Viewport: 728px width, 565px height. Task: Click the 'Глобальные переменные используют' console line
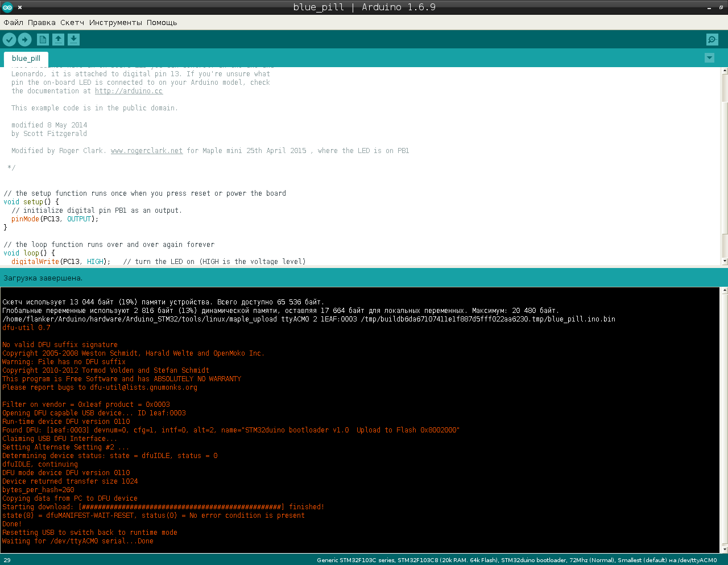coord(281,311)
